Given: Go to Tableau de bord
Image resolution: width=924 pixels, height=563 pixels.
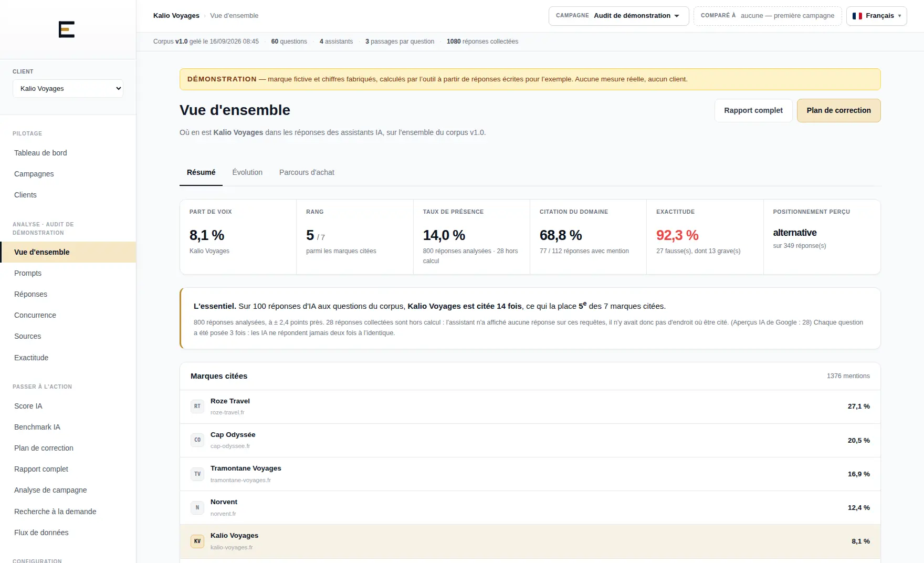Looking at the screenshot, I should (x=68, y=153).
